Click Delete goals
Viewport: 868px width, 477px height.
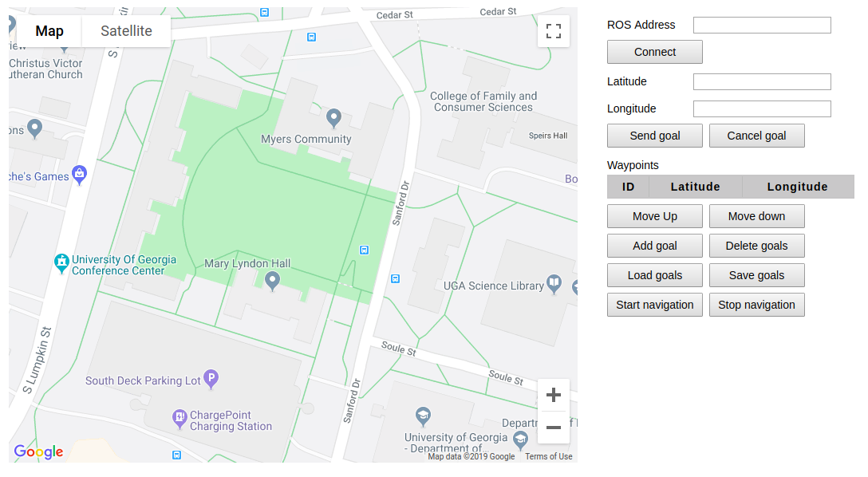tap(757, 246)
